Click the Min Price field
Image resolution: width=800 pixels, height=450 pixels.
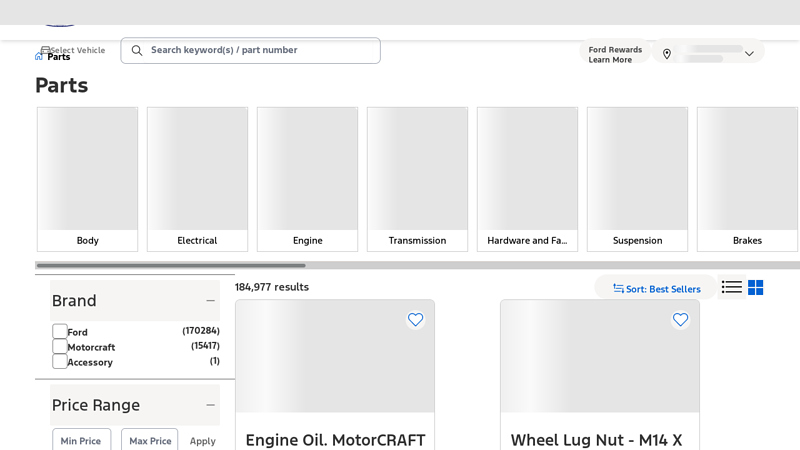[x=82, y=440]
